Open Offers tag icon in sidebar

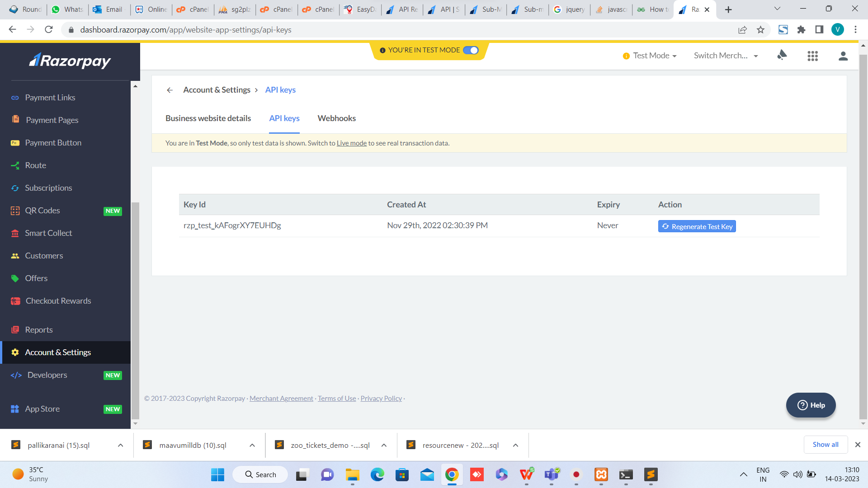click(15, 278)
